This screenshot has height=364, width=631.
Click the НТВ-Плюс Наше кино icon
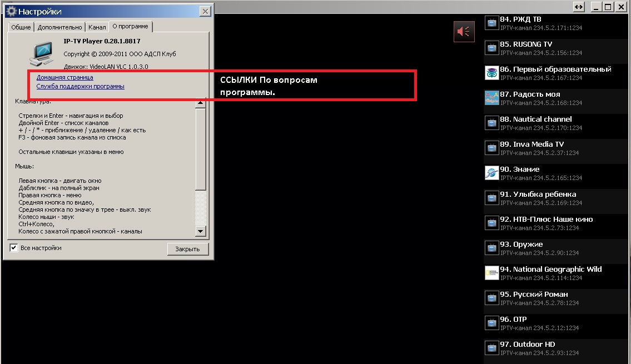(x=492, y=223)
